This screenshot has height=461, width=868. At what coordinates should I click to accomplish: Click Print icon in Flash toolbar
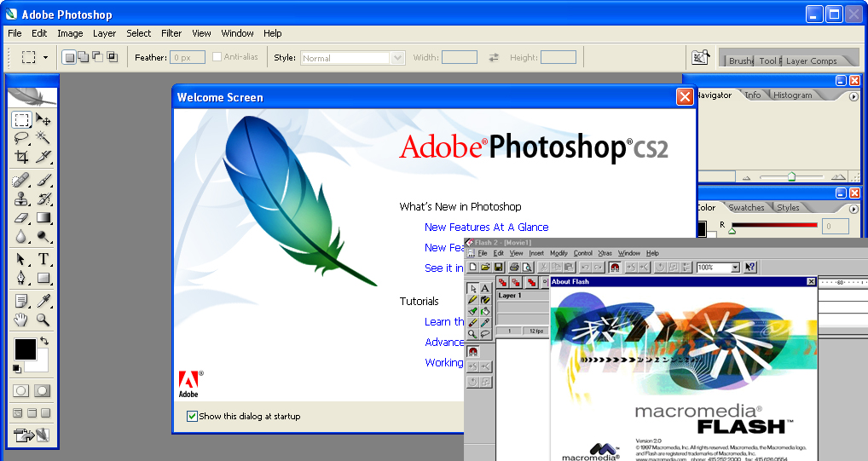tap(514, 268)
